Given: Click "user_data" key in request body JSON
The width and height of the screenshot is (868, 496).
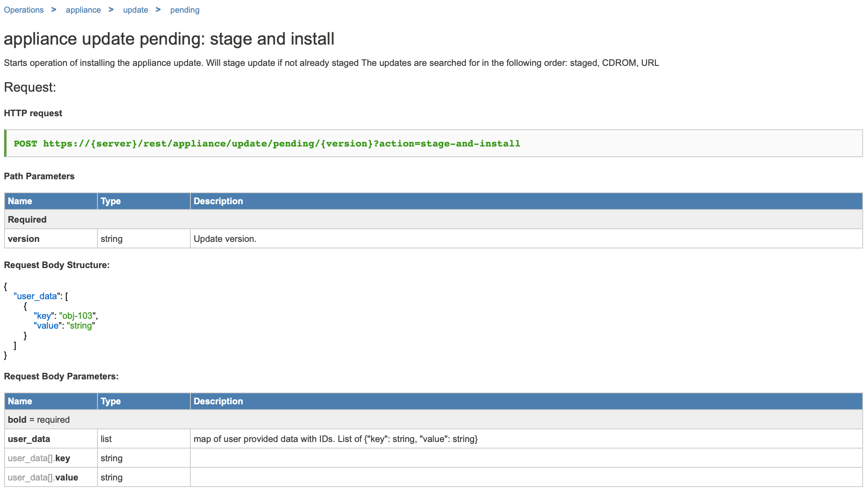Looking at the screenshot, I should [x=36, y=296].
